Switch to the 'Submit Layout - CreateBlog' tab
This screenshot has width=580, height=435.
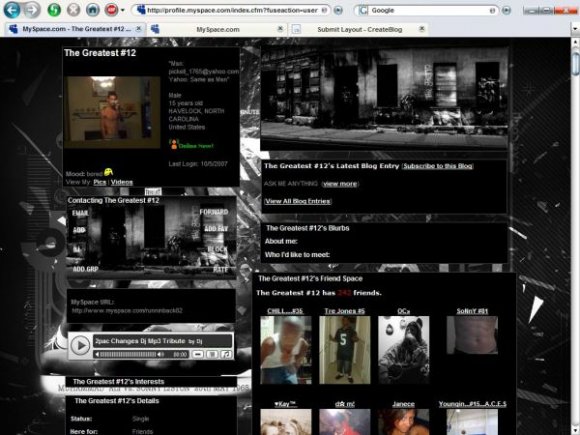(359, 29)
